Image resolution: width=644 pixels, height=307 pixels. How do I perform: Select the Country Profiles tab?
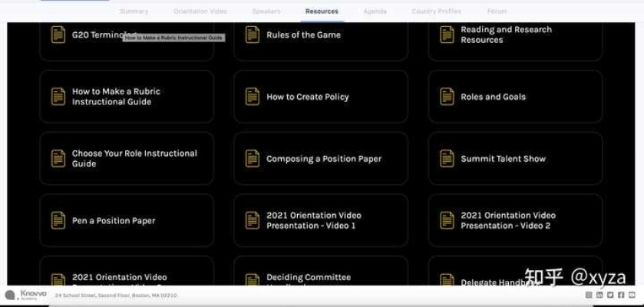(x=436, y=12)
